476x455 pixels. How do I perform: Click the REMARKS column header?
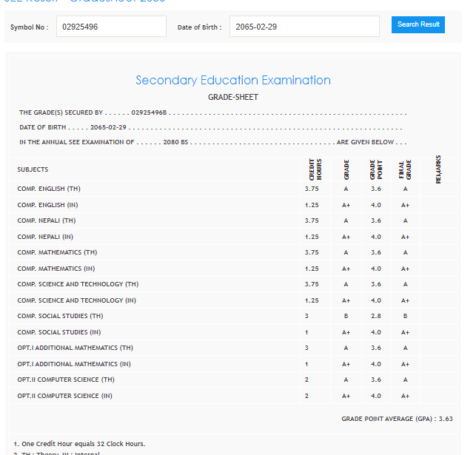pyautogui.click(x=438, y=169)
